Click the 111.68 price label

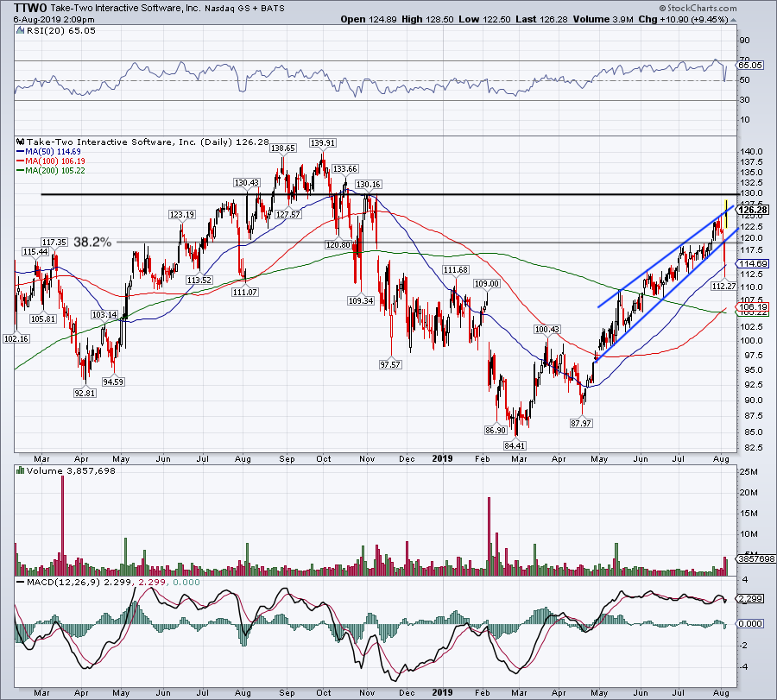pos(455,270)
